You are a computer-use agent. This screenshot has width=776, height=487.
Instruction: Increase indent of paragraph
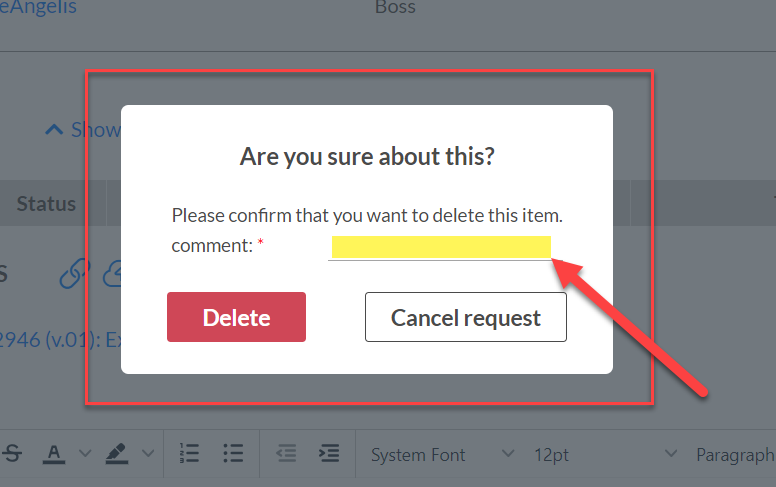[329, 453]
